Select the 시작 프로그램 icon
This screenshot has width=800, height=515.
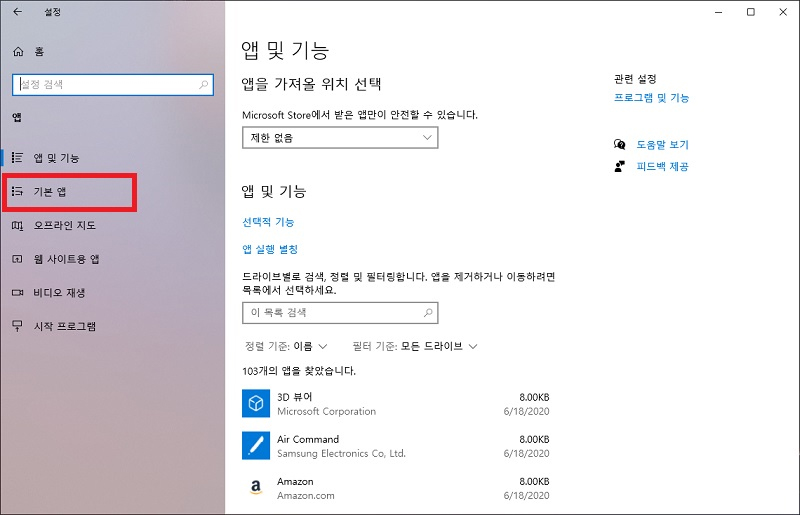17,326
